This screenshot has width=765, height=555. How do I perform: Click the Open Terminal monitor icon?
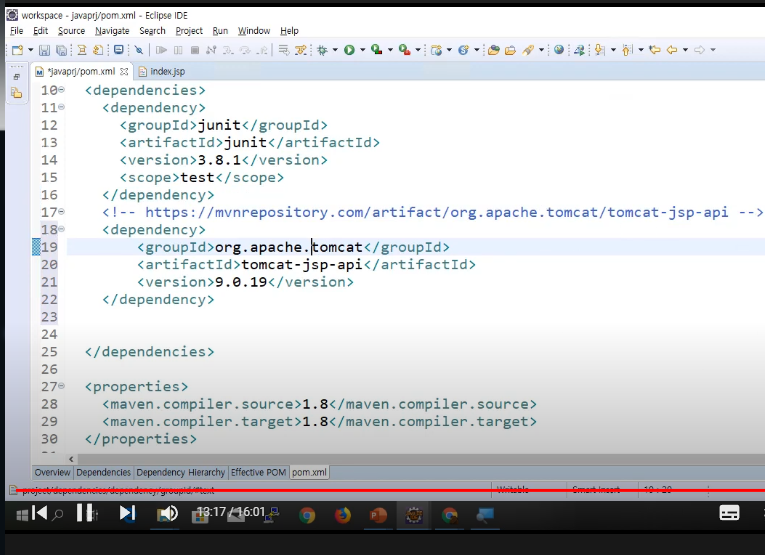(119, 50)
